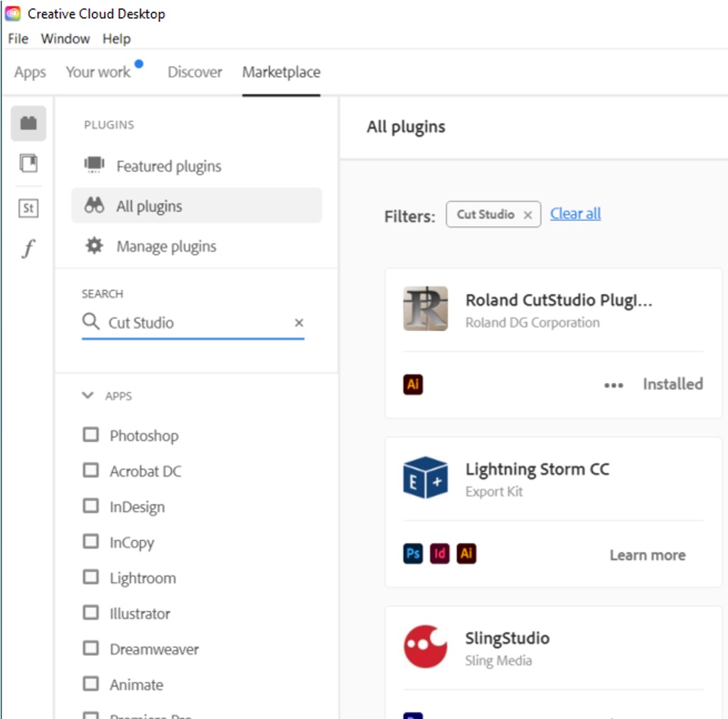
Task: Remove the Cut Studio filter chip
Action: click(x=528, y=215)
